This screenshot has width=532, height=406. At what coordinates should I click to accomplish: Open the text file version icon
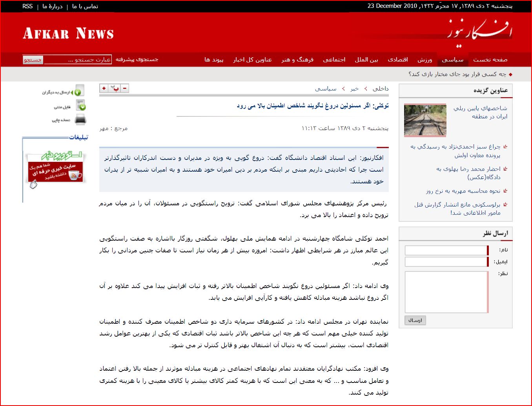pos(81,105)
